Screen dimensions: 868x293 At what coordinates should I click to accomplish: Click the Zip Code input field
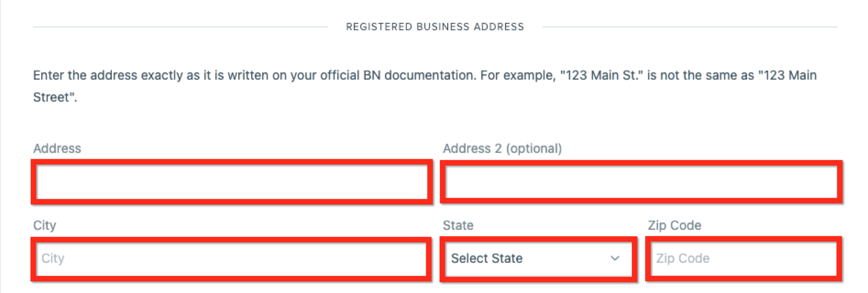[x=743, y=259]
